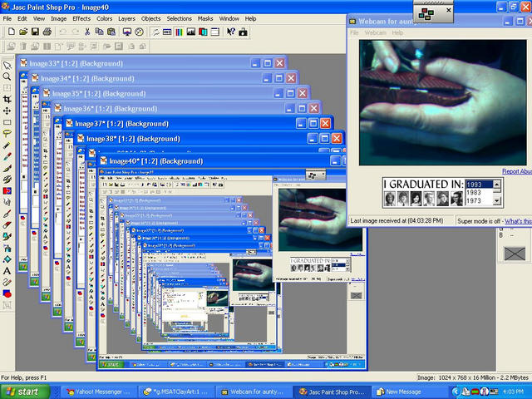Toggle the Histogram window button
532x399 pixels.
click(x=191, y=32)
